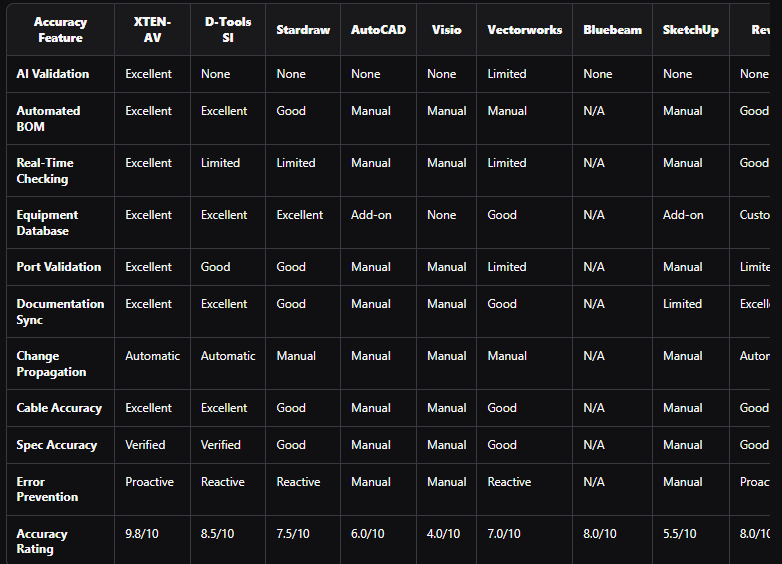782x564 pixels.
Task: Select the Port Validation row label
Action: [x=59, y=267]
